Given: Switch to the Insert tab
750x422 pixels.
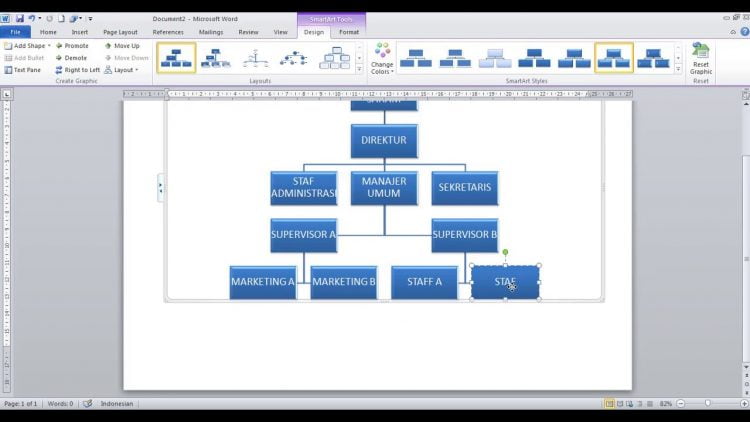Looking at the screenshot, I should (x=79, y=32).
